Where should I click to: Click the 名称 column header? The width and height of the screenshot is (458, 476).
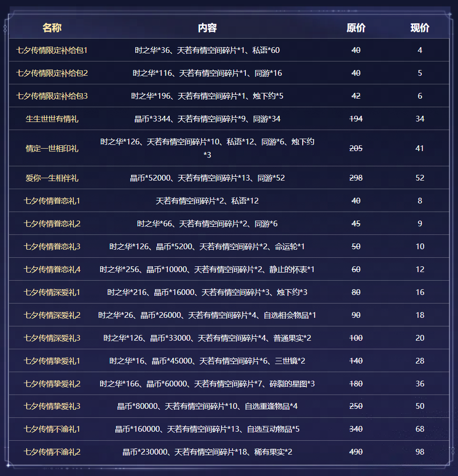pos(52,28)
